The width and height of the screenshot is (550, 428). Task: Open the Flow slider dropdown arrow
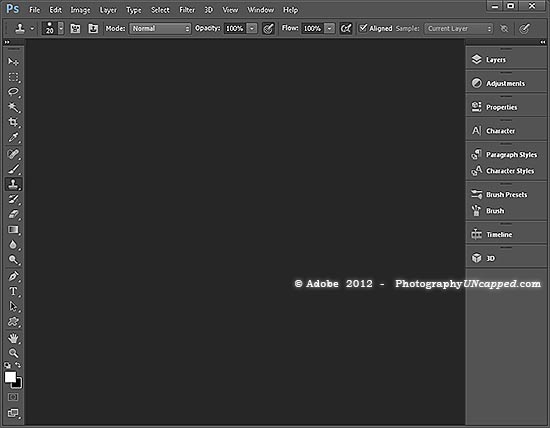(x=329, y=28)
